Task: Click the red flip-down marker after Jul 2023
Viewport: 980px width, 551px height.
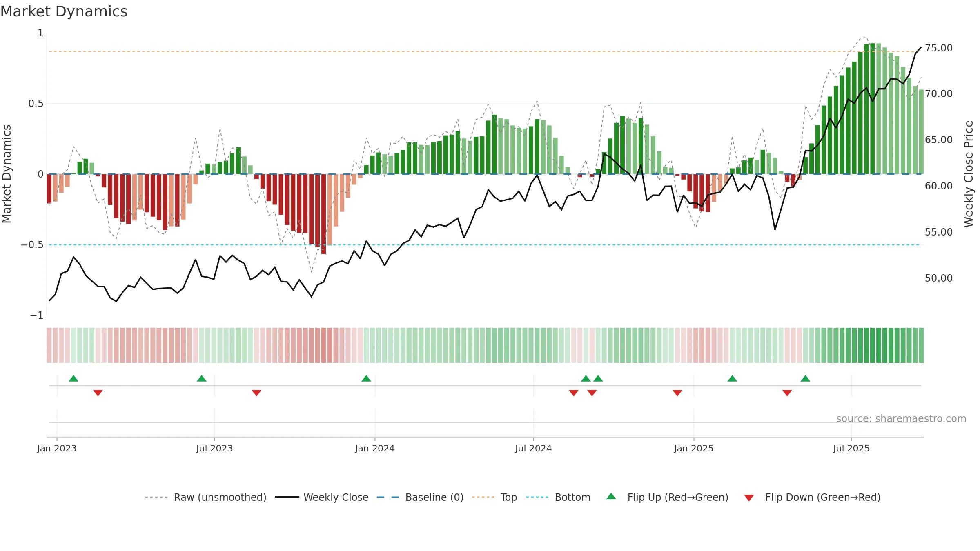Action: (256, 393)
